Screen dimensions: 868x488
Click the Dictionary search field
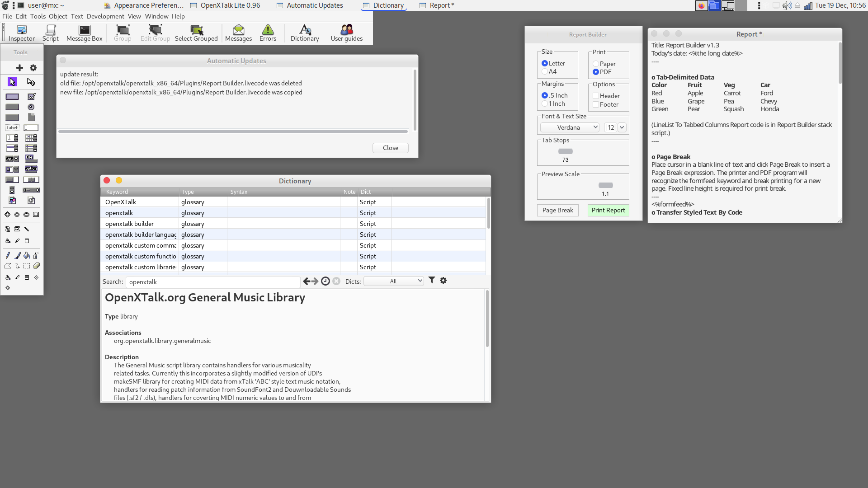click(x=213, y=282)
